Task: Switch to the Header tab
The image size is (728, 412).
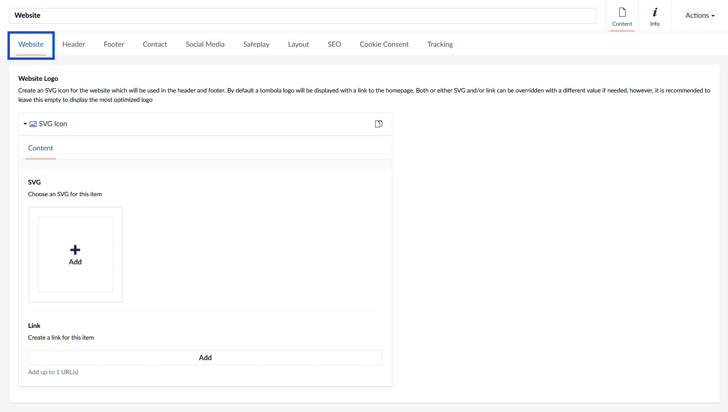Action: click(73, 45)
